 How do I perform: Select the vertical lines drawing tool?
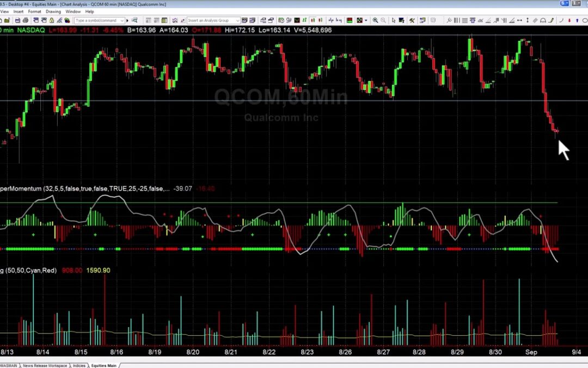(457, 20)
